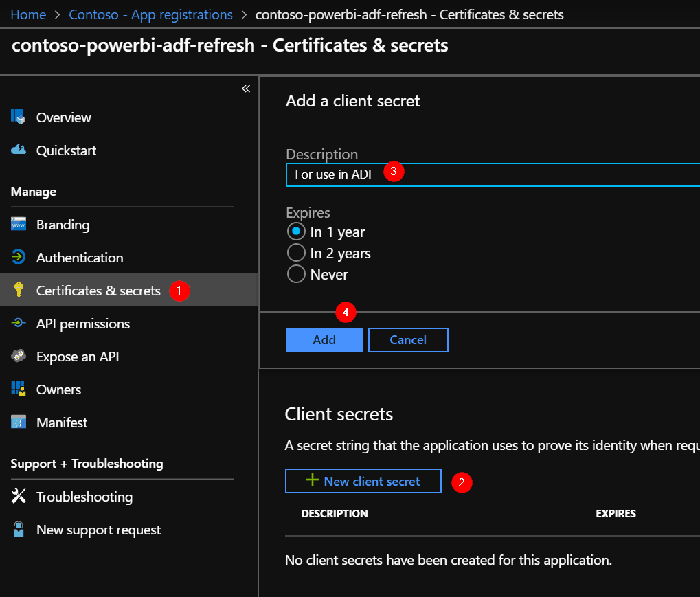Image resolution: width=700 pixels, height=597 pixels.
Task: Select Certificates & secrets menu item
Action: 129,290
